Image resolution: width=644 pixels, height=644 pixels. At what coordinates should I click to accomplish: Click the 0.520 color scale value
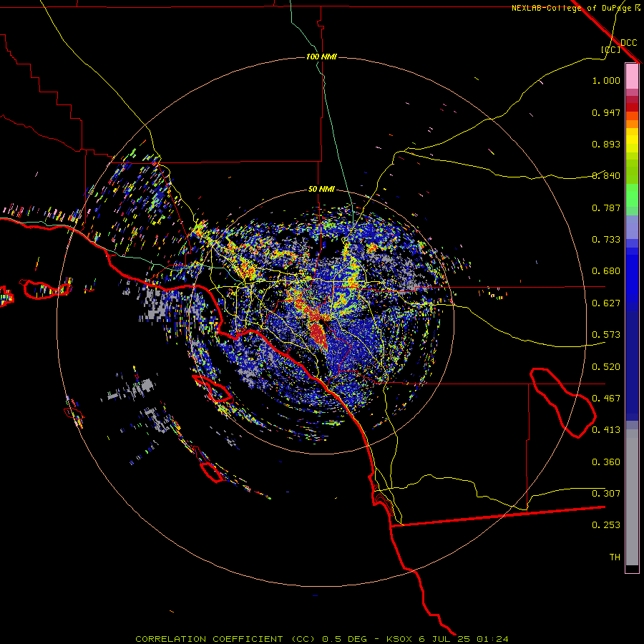[606, 367]
